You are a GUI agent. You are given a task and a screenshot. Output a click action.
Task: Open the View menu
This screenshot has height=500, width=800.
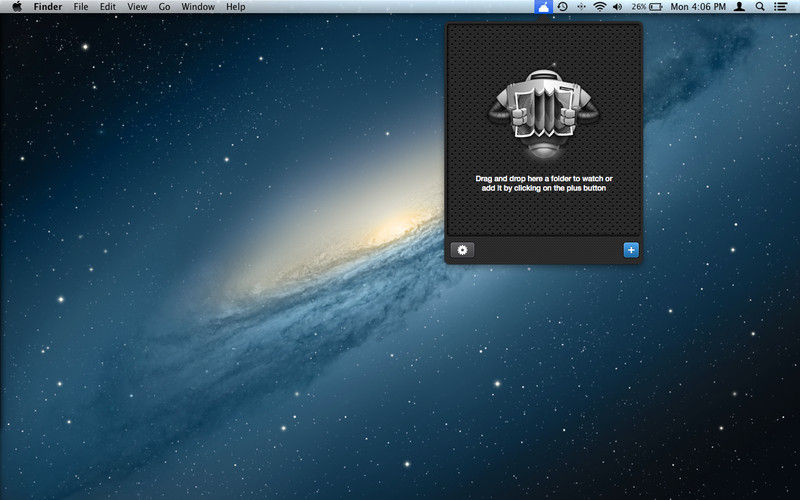pos(137,7)
